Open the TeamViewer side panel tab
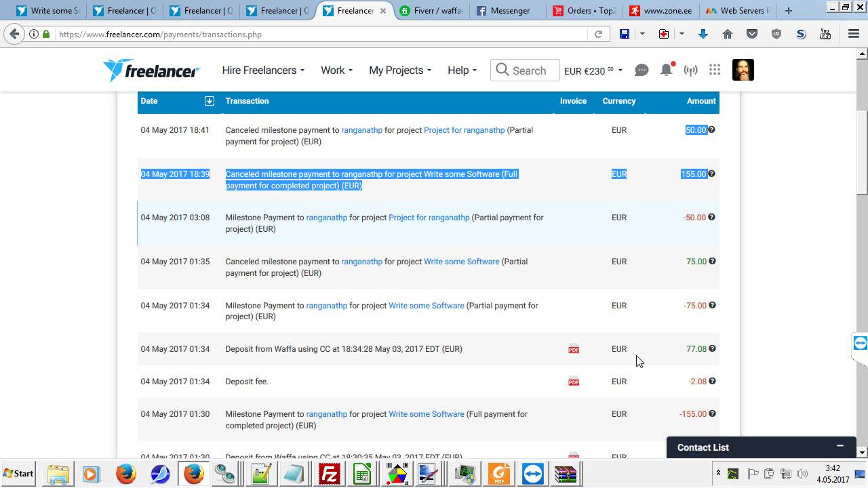Image resolution: width=868 pixels, height=488 pixels. coord(860,344)
